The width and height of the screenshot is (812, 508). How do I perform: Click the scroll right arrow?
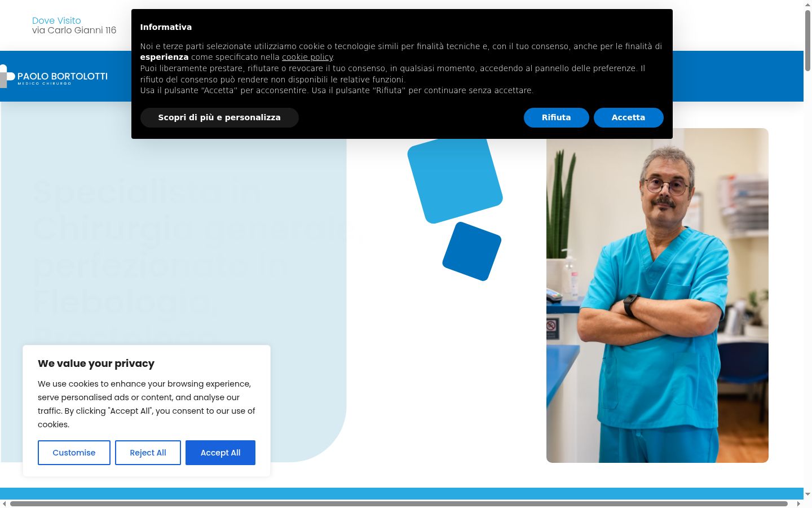click(798, 503)
